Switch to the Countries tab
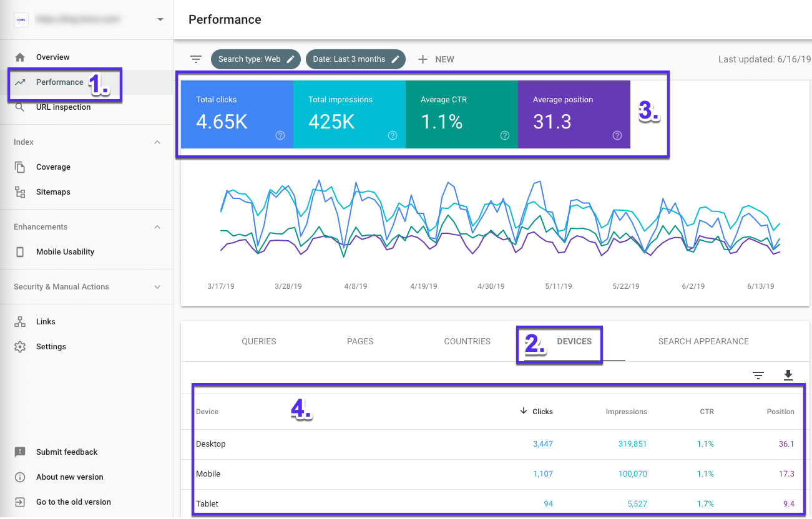Viewport: 812px width, 519px height. pos(467,341)
